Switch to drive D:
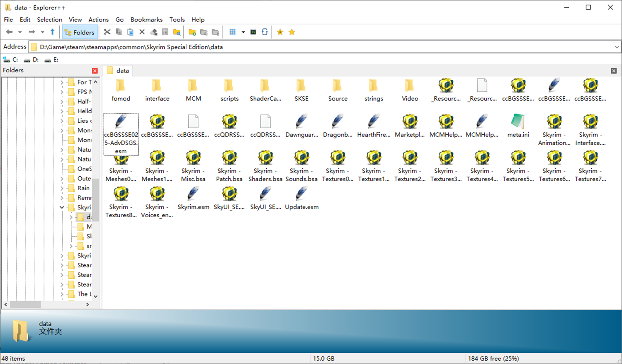This screenshot has height=364, width=622. click(x=32, y=60)
